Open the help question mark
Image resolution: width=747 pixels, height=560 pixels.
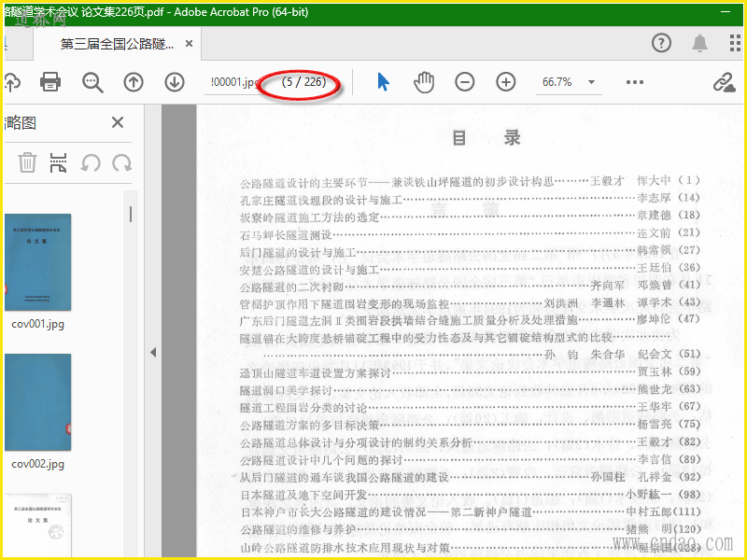[x=661, y=43]
